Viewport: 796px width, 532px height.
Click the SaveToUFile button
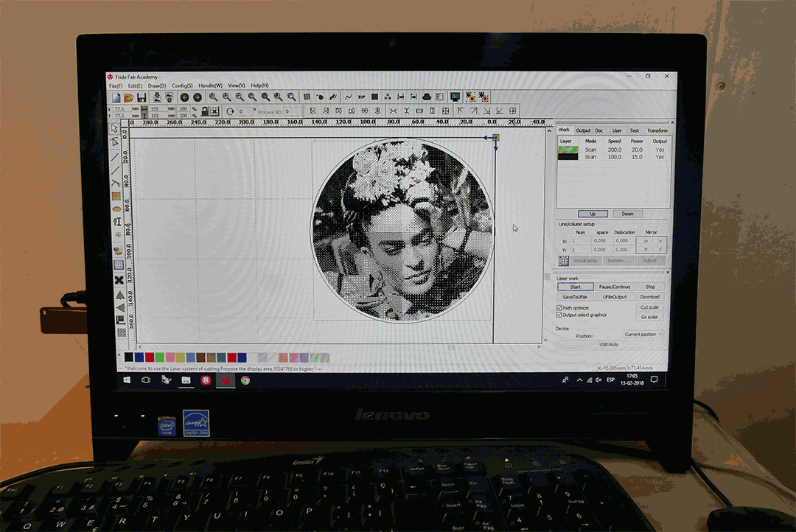575,297
